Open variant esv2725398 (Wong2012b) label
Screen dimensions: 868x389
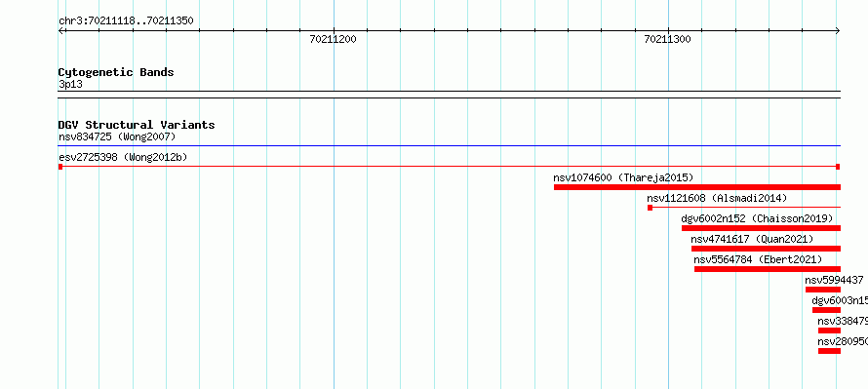pyautogui.click(x=123, y=157)
